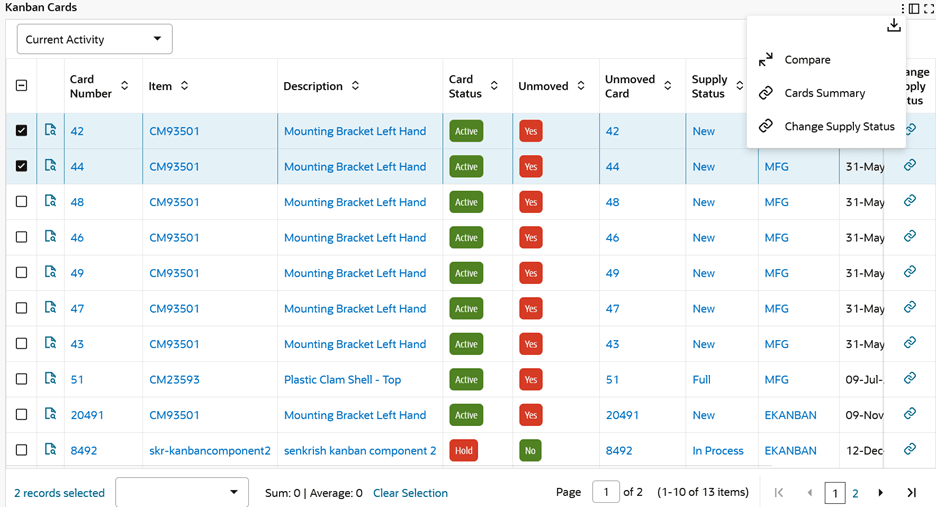Choose Change Supply Status from the popup menu
The width and height of the screenshot is (936, 507).
(x=839, y=127)
